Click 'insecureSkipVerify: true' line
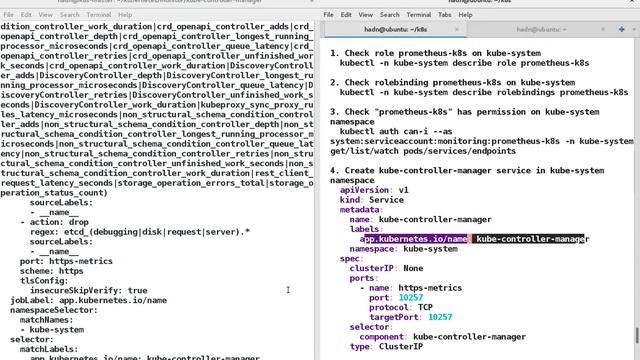 click(x=89, y=291)
